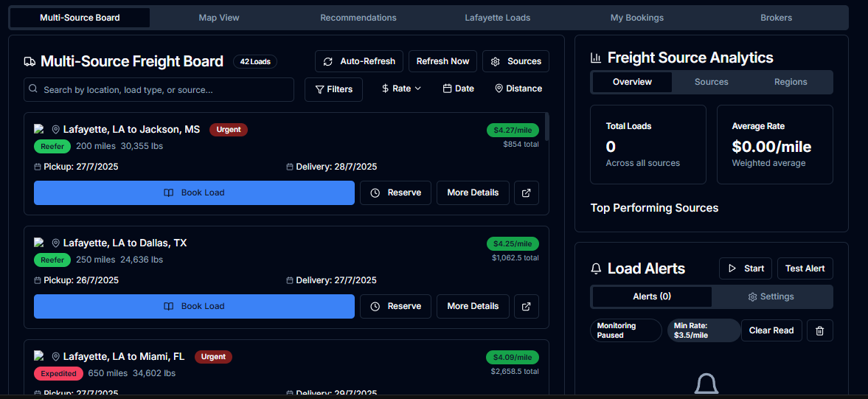The width and height of the screenshot is (868, 399).
Task: Start load alert monitoring
Action: click(746, 268)
